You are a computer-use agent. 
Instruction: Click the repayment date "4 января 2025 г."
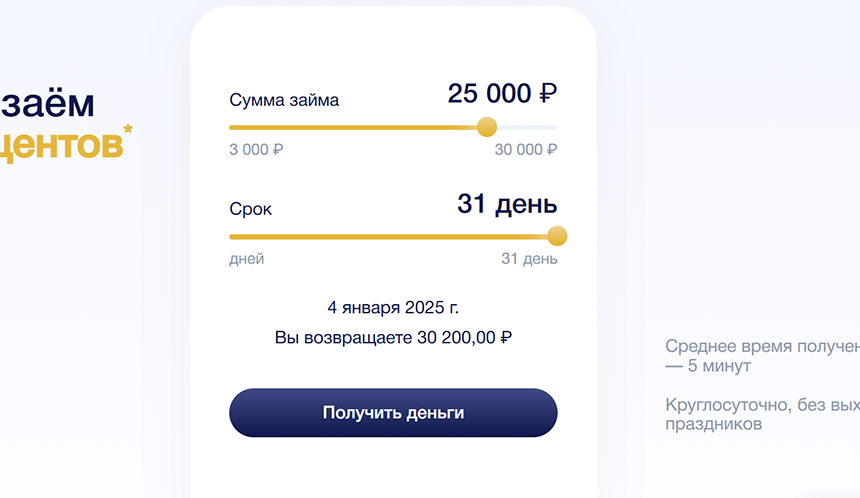(393, 307)
